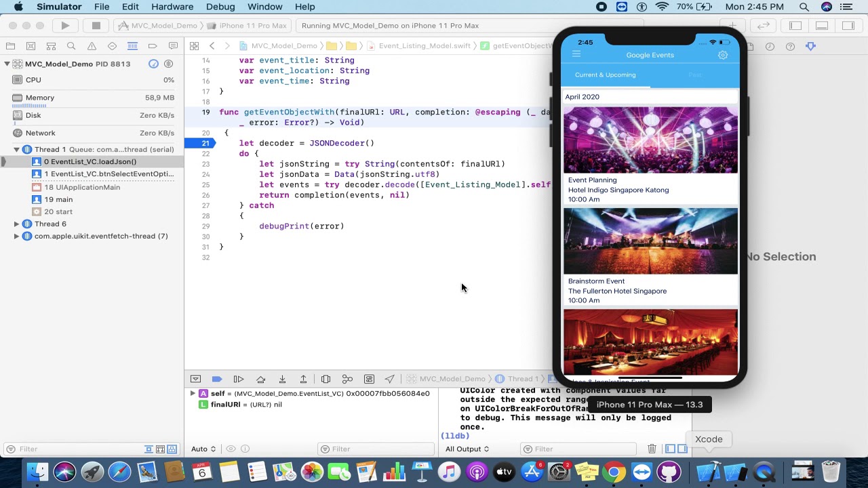868x488 pixels.
Task: Open the Help menu
Action: tap(304, 7)
